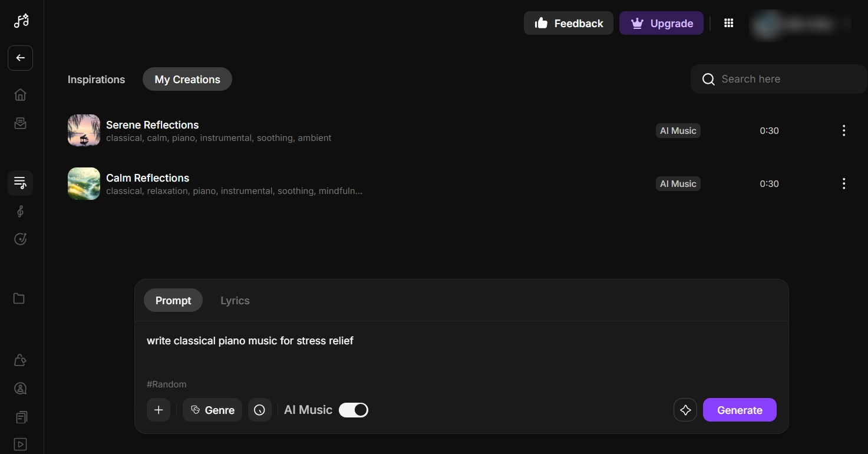Open the treble clef music tool
The image size is (868, 454).
click(20, 211)
